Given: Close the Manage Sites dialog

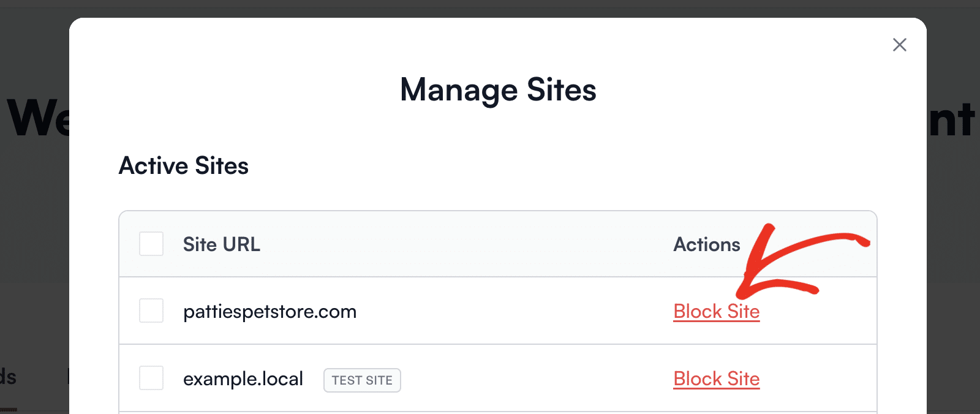Looking at the screenshot, I should tap(899, 45).
